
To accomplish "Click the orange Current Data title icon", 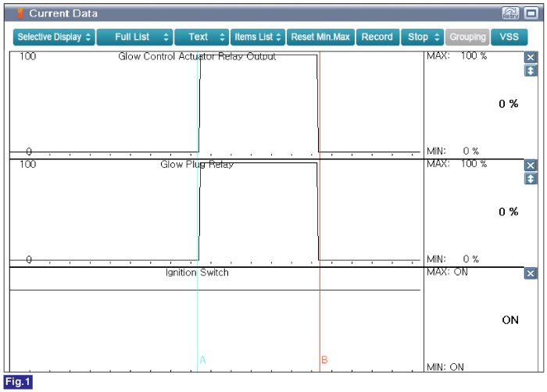I will (x=20, y=13).
